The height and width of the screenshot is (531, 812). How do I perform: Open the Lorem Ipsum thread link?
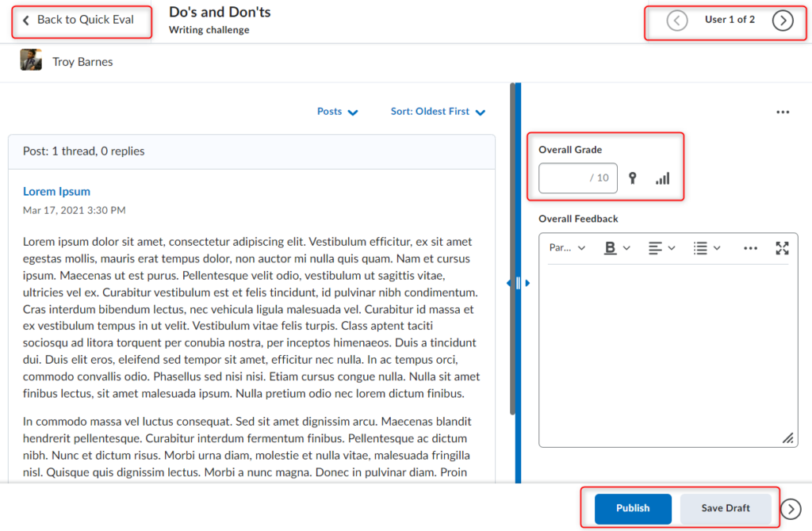(56, 191)
